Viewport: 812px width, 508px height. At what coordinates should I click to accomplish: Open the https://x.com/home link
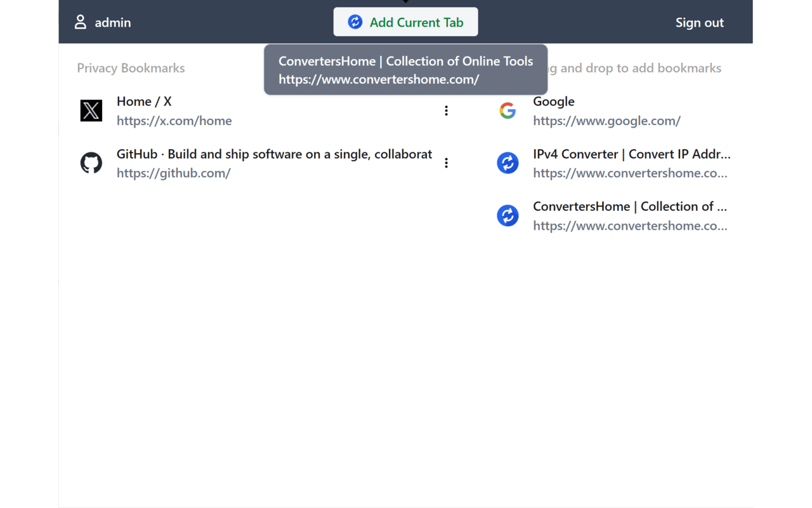pyautogui.click(x=174, y=120)
